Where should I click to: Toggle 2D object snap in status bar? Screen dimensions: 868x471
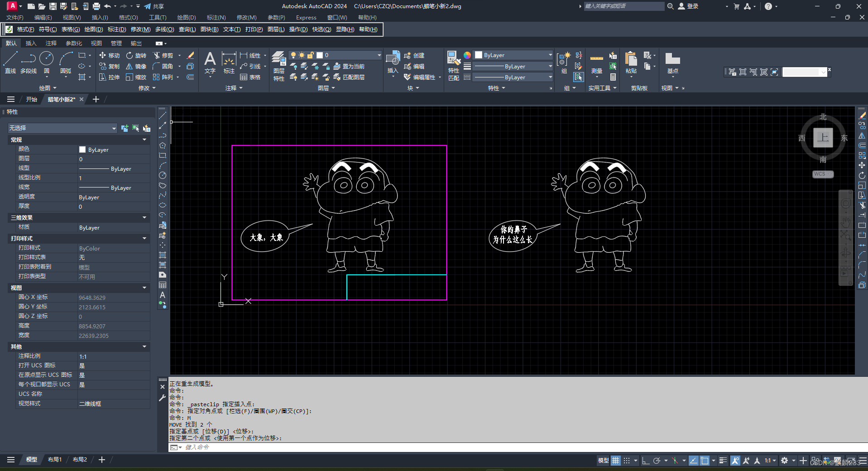coord(705,461)
